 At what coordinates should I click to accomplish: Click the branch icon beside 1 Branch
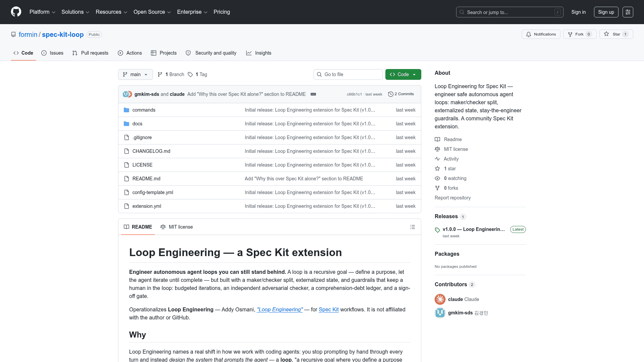click(160, 74)
